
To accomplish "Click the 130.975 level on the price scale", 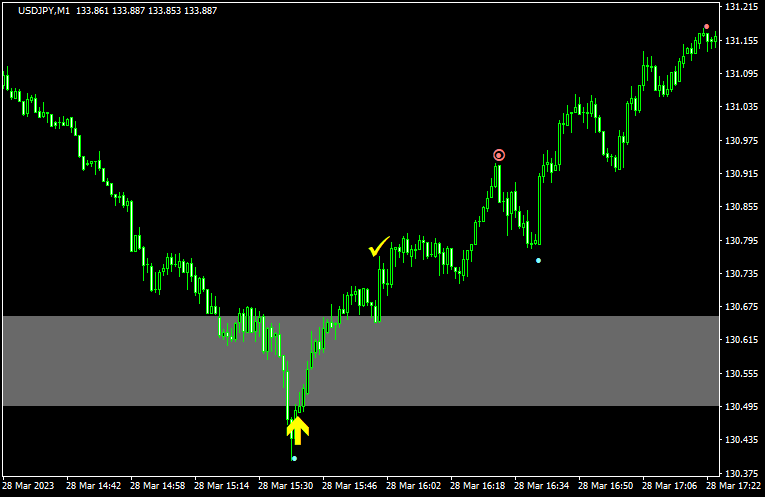I will pos(740,141).
